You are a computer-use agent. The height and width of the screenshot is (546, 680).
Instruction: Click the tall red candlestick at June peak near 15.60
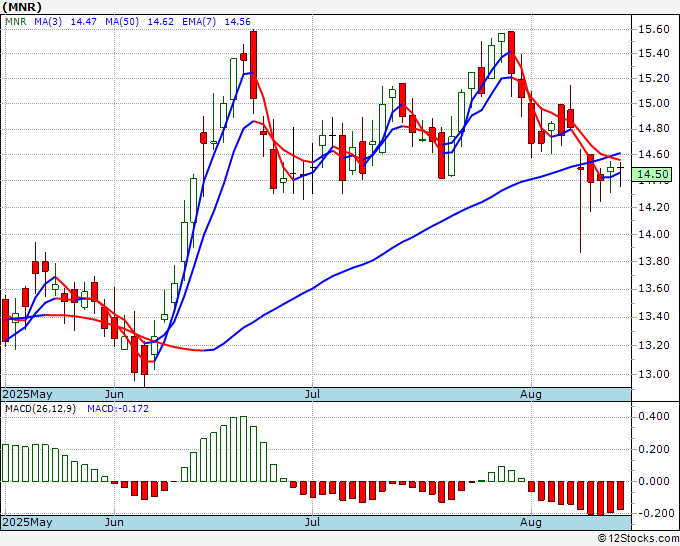253,65
